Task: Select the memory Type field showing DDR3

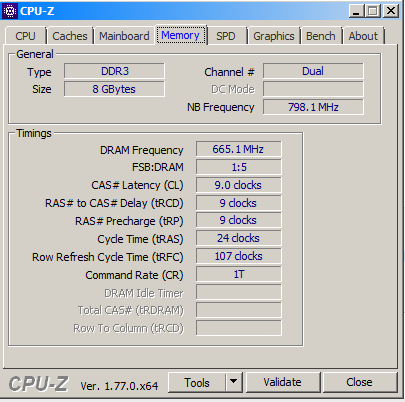Action: (114, 71)
